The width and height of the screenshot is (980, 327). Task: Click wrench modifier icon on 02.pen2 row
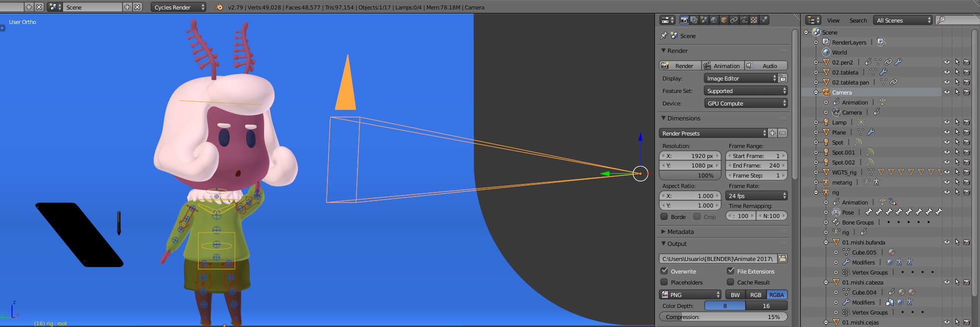[898, 62]
